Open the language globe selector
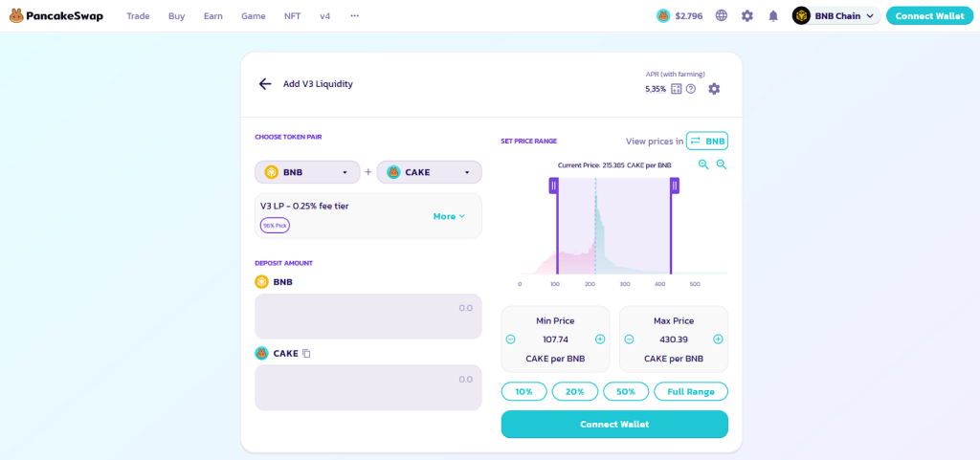 [722, 16]
